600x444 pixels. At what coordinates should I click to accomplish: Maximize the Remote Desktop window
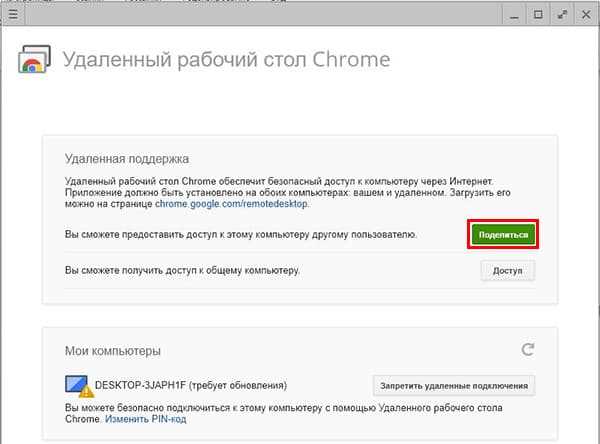[538, 15]
